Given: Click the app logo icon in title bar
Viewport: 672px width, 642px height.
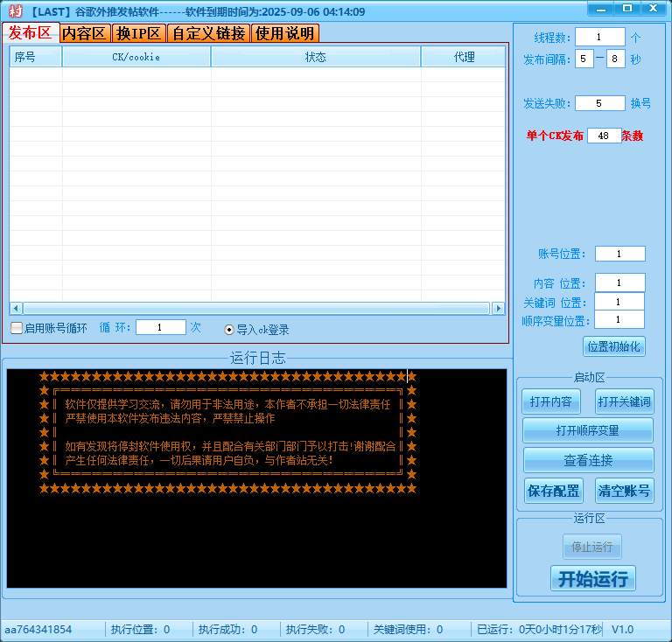Looking at the screenshot, I should (16, 11).
